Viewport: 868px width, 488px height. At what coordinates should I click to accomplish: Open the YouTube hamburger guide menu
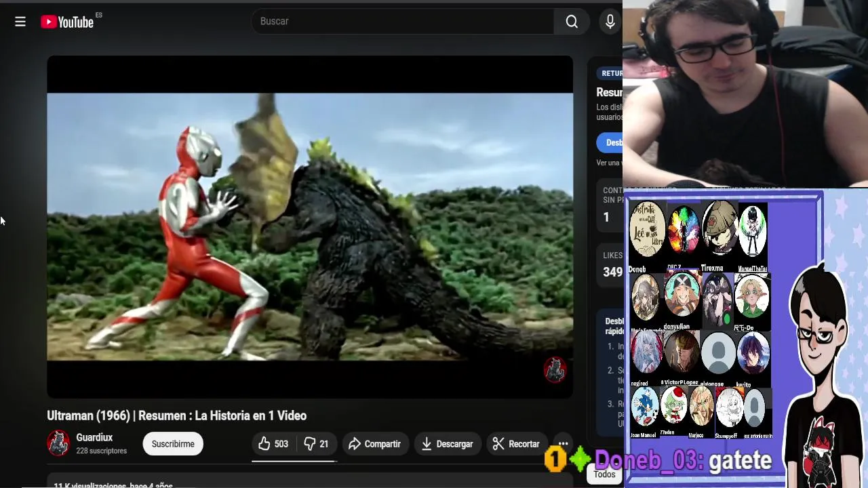coord(20,22)
